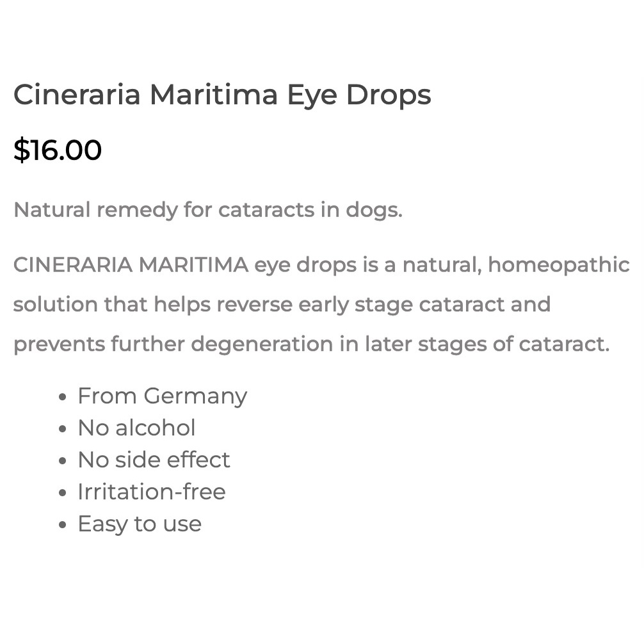Select the "Irritation-free" list item
This screenshot has height=644, width=644.
click(151, 492)
